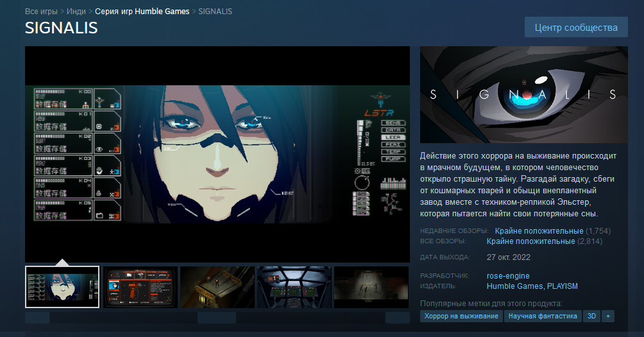Click the ДАТА ВЫХОДА label
Image resolution: width=644 pixels, height=337 pixels.
[445, 257]
